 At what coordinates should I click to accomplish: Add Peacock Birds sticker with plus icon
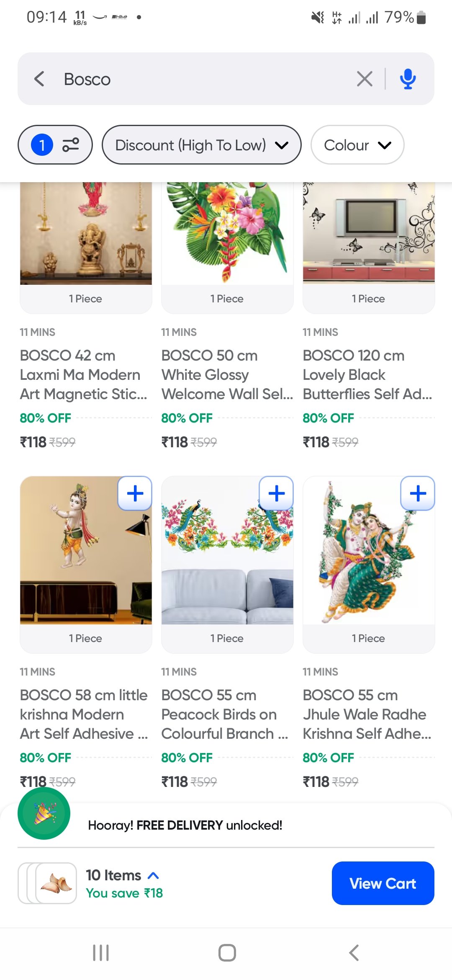276,493
